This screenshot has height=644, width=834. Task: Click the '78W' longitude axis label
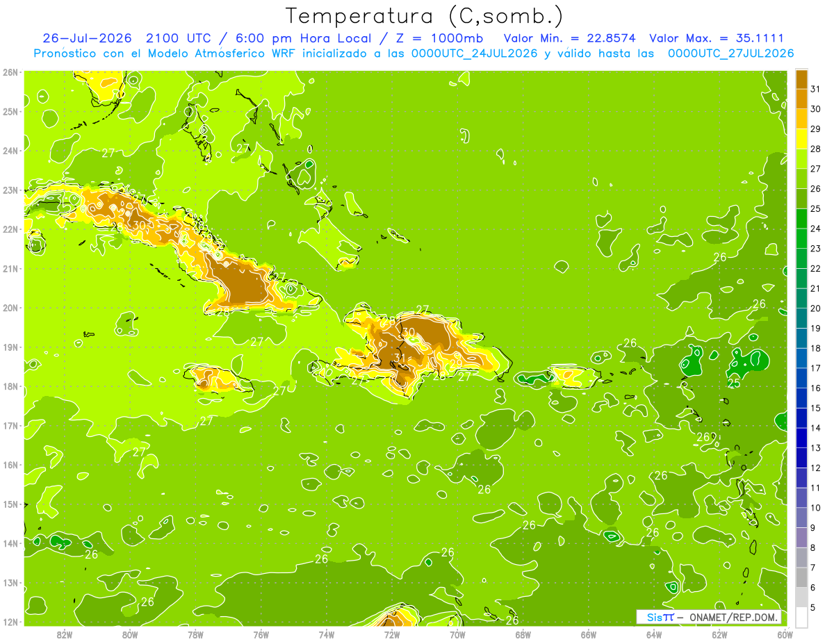(x=195, y=634)
